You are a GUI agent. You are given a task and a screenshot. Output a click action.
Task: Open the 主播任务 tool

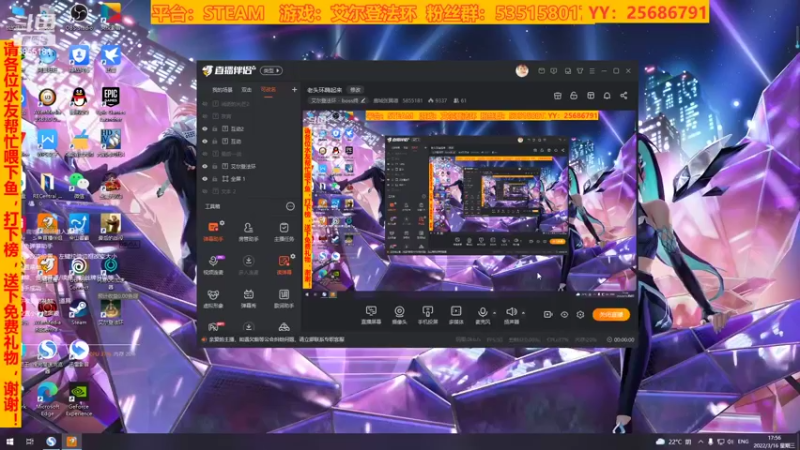[284, 231]
